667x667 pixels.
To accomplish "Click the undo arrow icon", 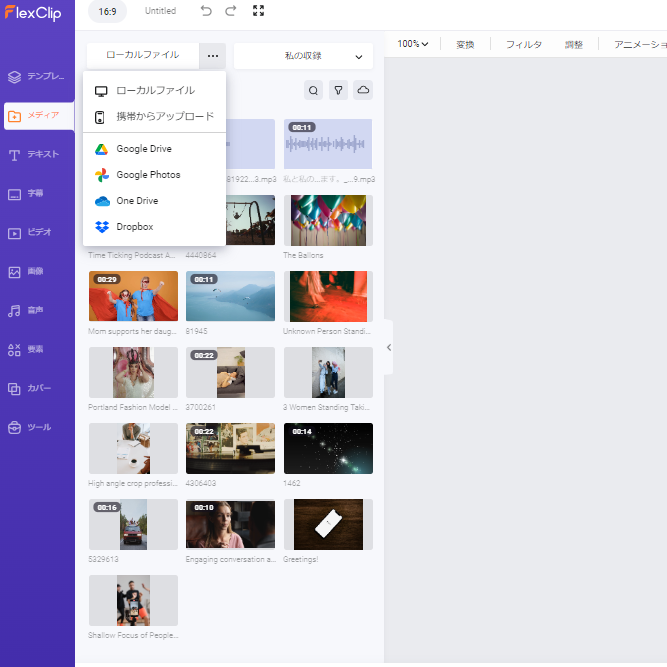I will pos(206,11).
